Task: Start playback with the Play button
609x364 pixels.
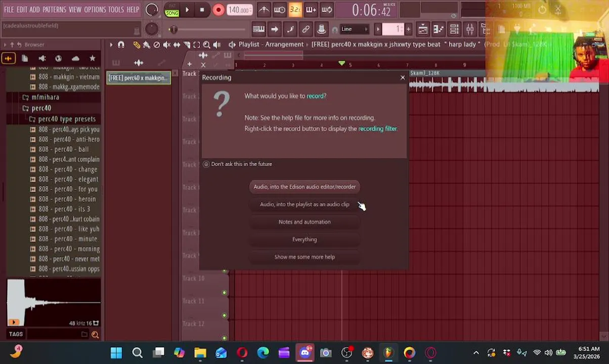Action: [187, 10]
